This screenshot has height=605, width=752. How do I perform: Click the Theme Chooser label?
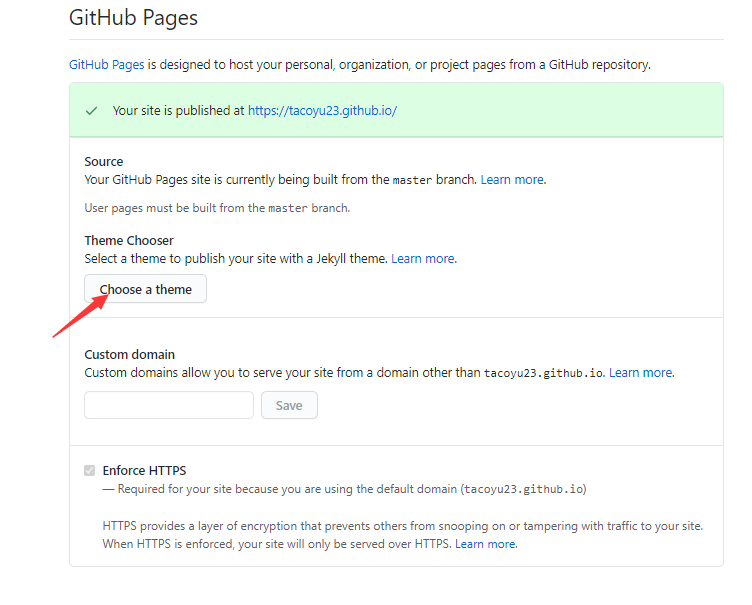(x=129, y=240)
